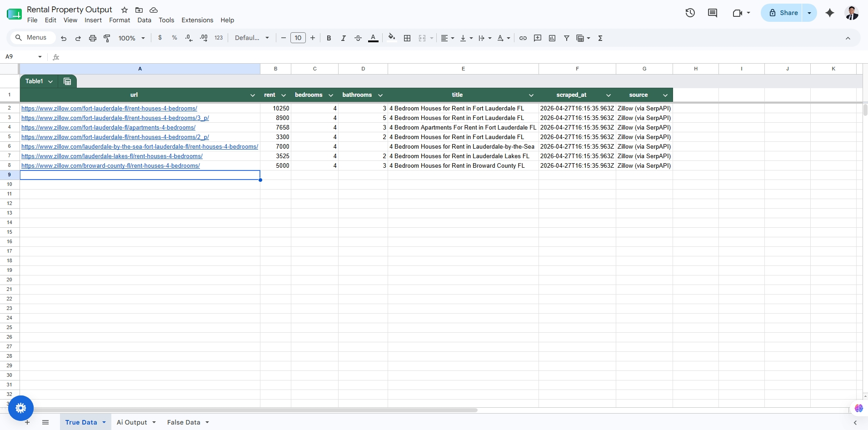Open the zoom level dropdown
Image resolution: width=868 pixels, height=430 pixels.
(131, 38)
